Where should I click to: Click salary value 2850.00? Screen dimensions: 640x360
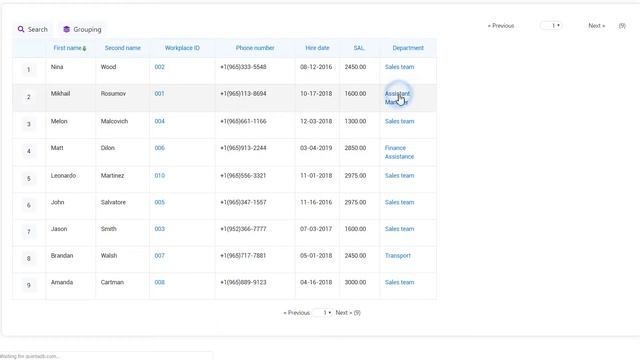(355, 148)
